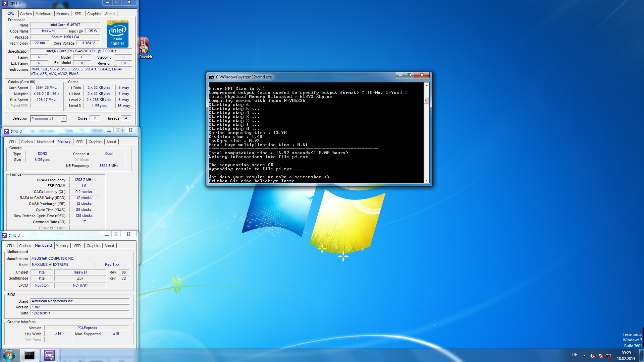
Task: Click the DE language indicator
Action: point(575,355)
